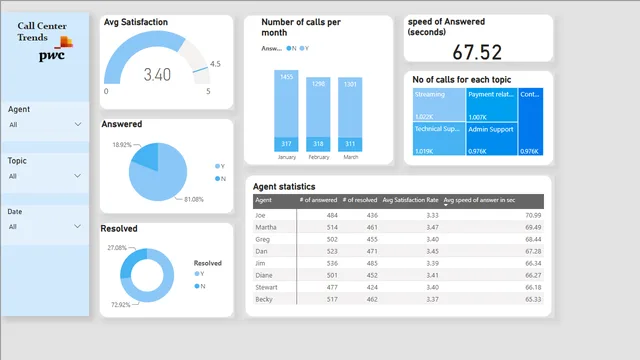This screenshot has width=640, height=360.
Task: Click the N legend item in calls per month
Action: [291, 48]
